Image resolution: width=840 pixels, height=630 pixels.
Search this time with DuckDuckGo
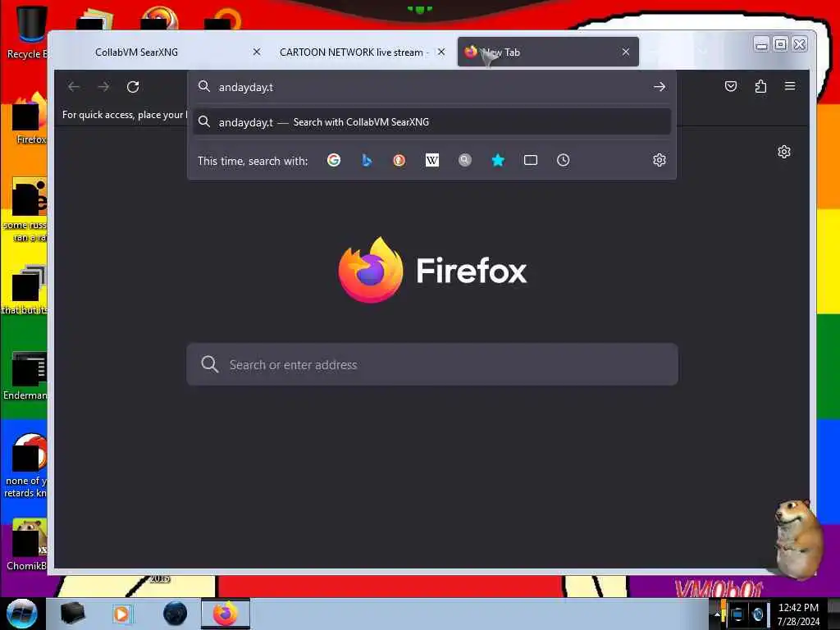(x=399, y=160)
